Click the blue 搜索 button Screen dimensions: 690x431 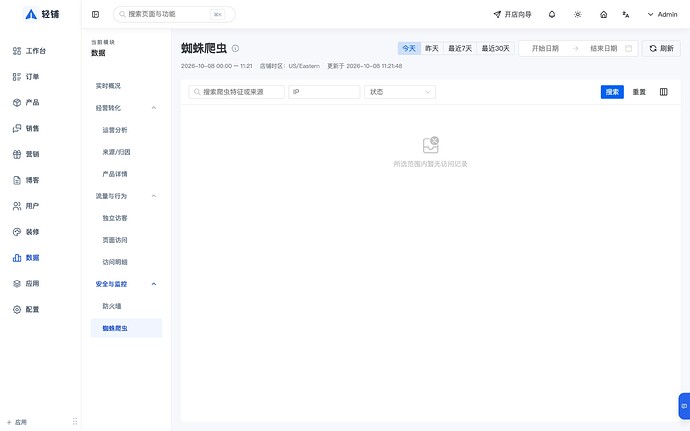click(612, 92)
